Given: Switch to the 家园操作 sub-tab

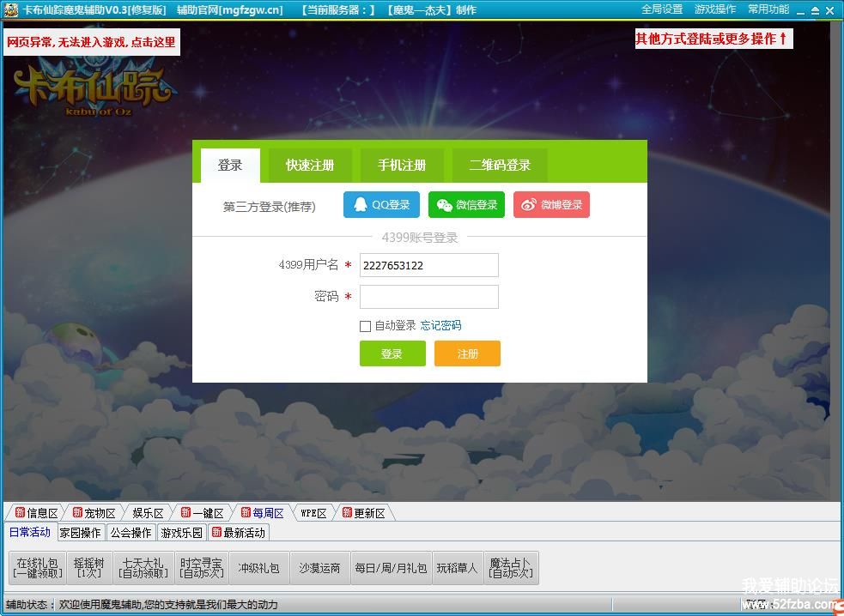Looking at the screenshot, I should [81, 533].
